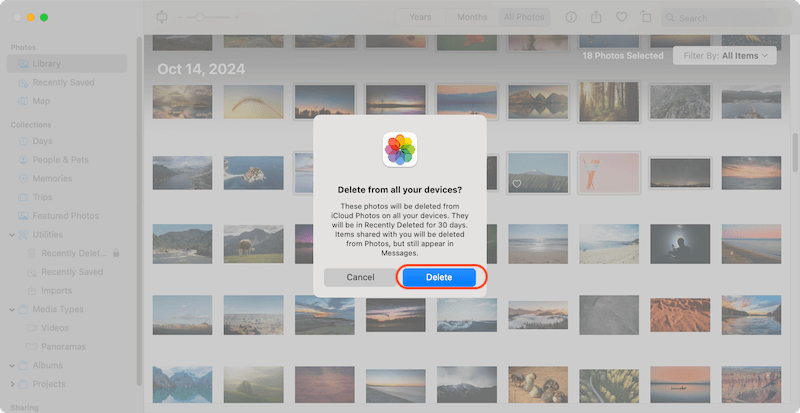Image resolution: width=800 pixels, height=413 pixels.
Task: Click the zoom in plus button
Action: pyautogui.click(x=237, y=17)
